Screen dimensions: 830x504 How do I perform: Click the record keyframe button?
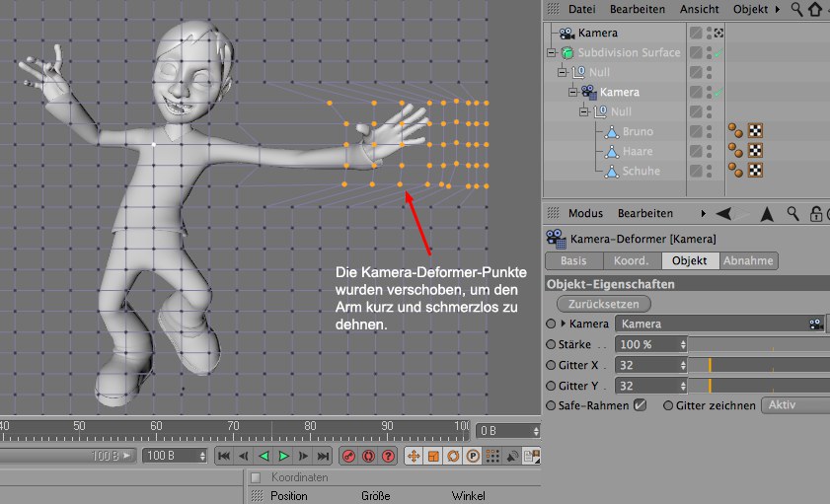(x=348, y=456)
